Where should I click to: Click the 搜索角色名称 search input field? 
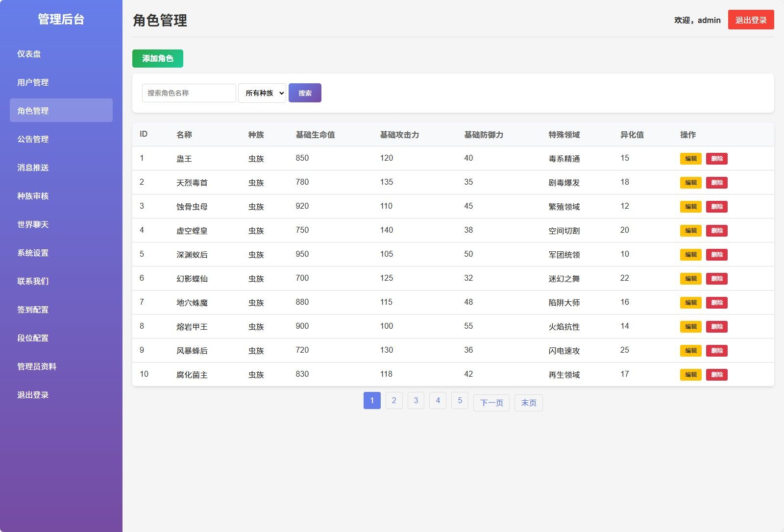pyautogui.click(x=188, y=93)
